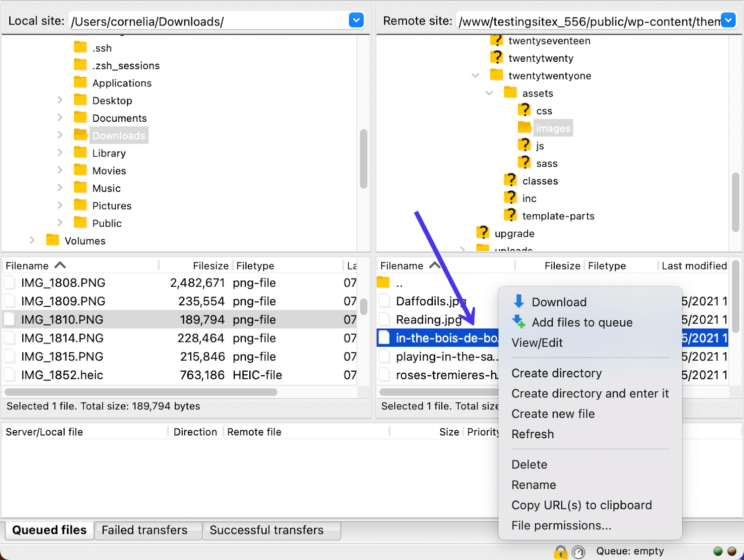
Task: Click the Add files to queue icon
Action: 518,322
